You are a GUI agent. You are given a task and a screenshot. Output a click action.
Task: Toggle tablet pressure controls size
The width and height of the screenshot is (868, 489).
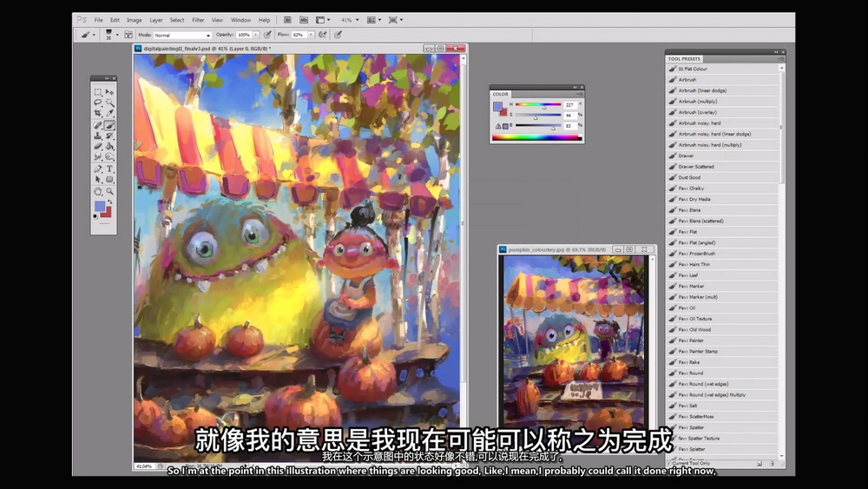pos(338,35)
